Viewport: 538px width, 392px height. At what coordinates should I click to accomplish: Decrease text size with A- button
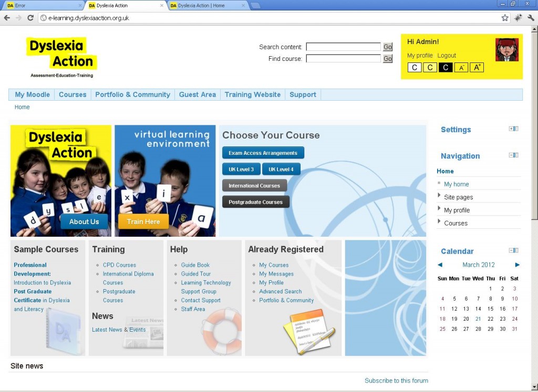click(461, 68)
